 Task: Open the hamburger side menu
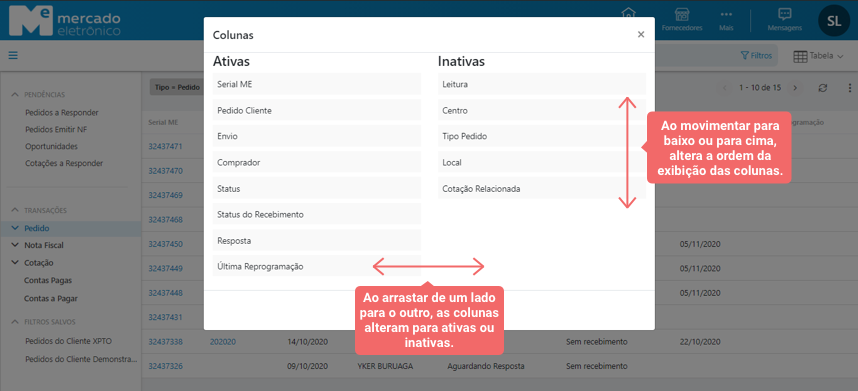tap(13, 55)
